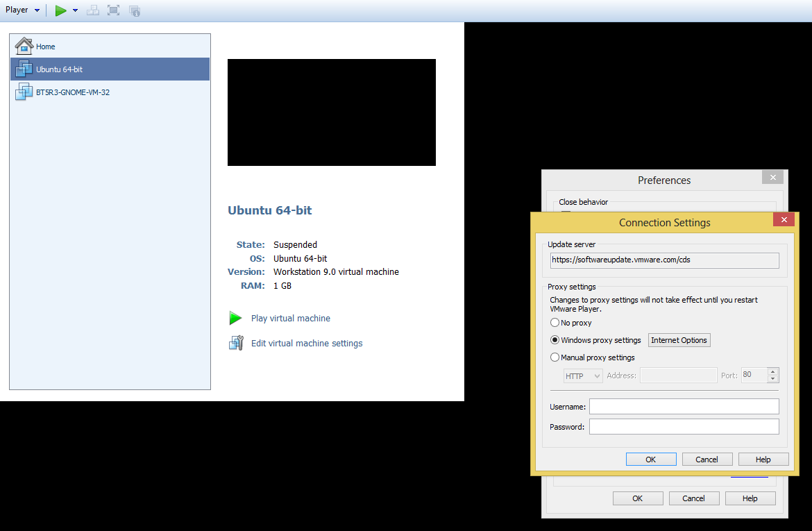Click Workstation 9.0 virtual machine text
Screen dimensions: 812x531
tap(336, 271)
